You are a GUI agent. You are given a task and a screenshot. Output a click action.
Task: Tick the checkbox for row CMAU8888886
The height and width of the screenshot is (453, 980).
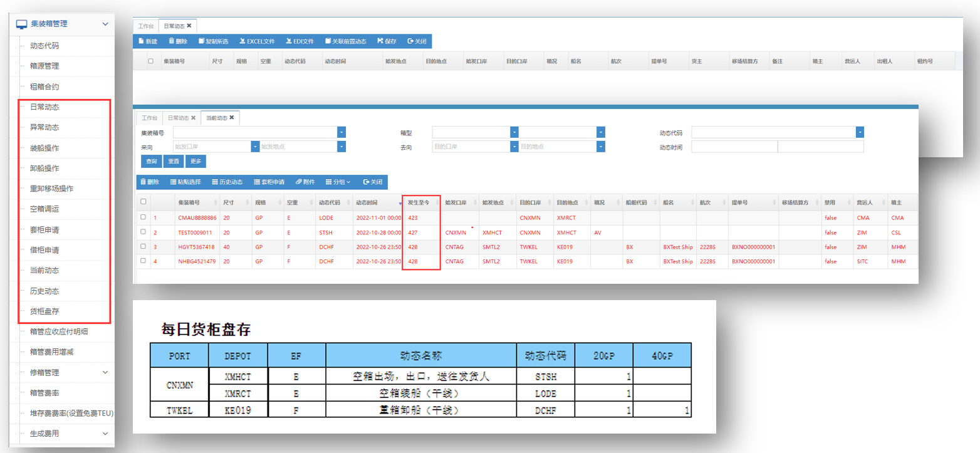(143, 217)
